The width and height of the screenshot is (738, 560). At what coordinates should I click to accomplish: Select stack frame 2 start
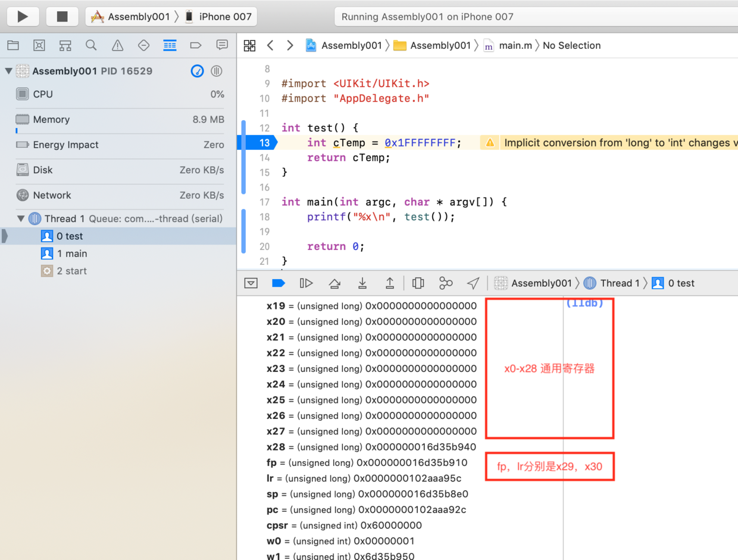(118, 271)
